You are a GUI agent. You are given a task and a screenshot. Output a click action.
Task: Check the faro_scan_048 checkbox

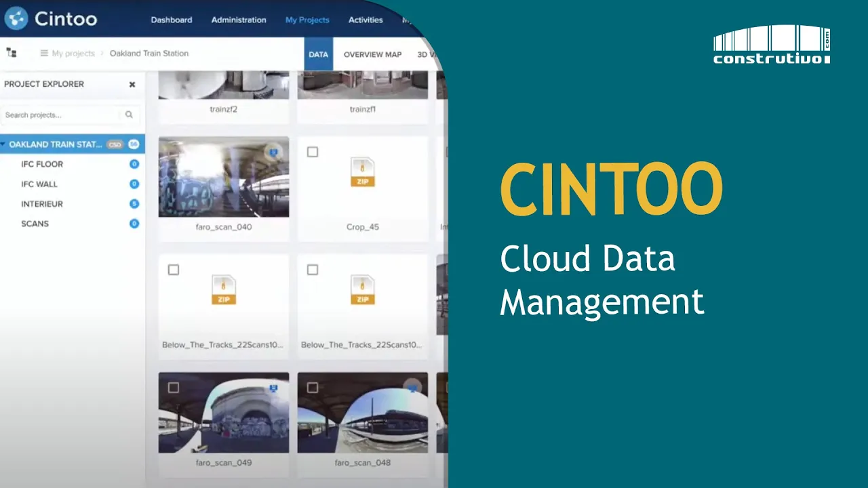pyautogui.click(x=313, y=388)
